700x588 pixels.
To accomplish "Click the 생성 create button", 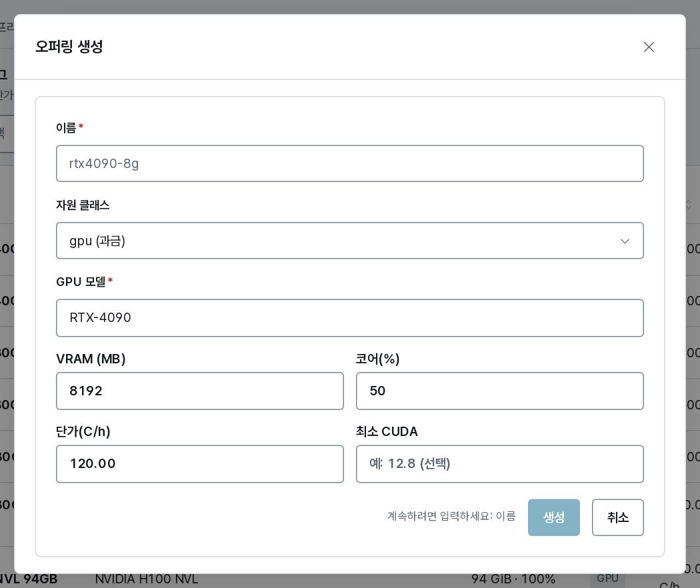I will [553, 517].
